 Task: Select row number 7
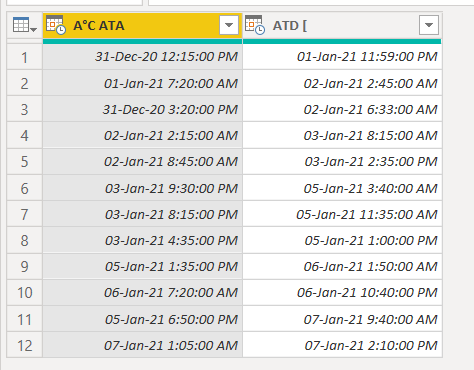click(24, 214)
